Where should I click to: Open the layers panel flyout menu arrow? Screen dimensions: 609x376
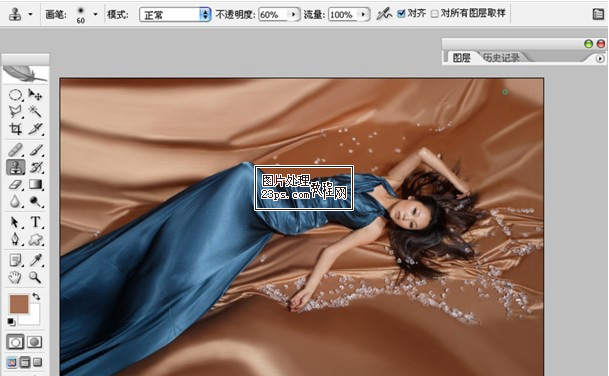coord(600,59)
